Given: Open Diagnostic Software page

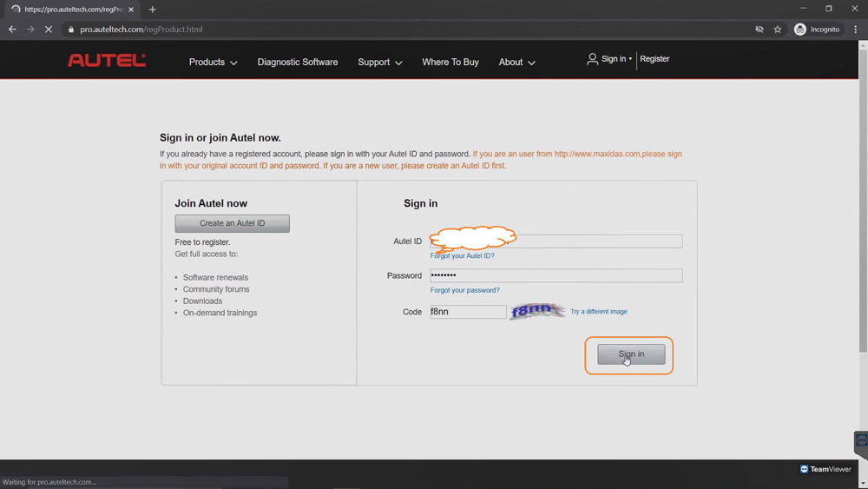Looking at the screenshot, I should coord(297,62).
